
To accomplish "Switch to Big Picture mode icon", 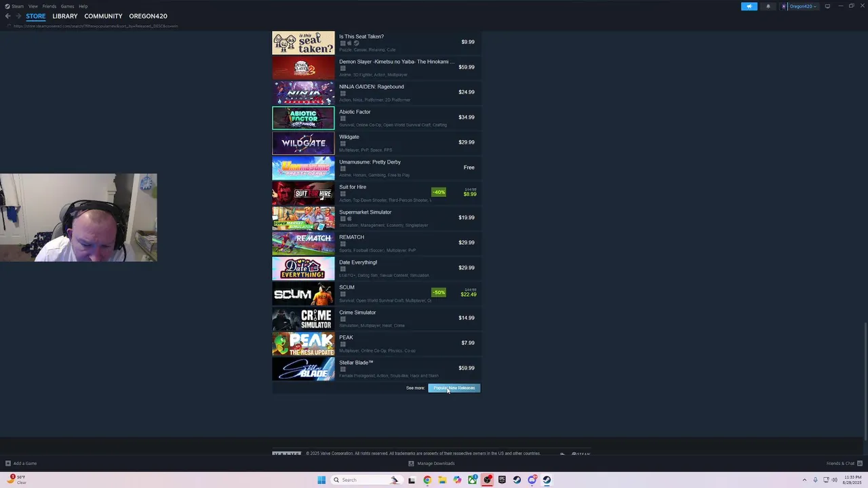I will [x=827, y=6].
